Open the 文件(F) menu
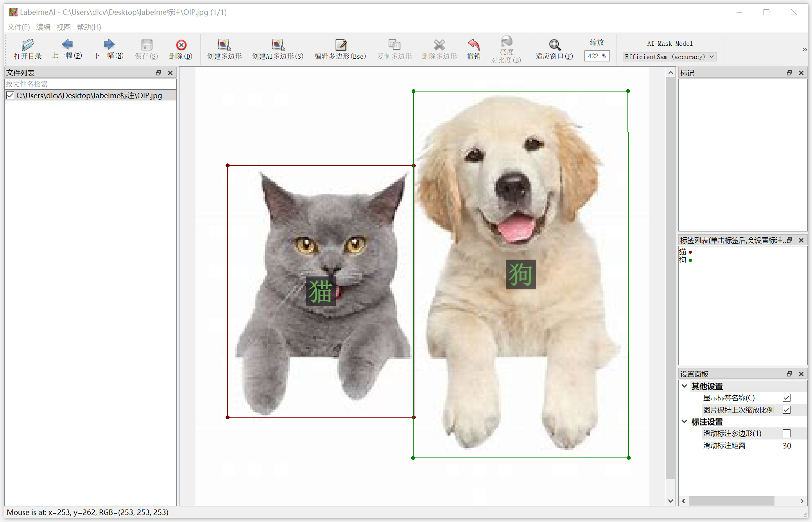The image size is (812, 522). (x=18, y=27)
